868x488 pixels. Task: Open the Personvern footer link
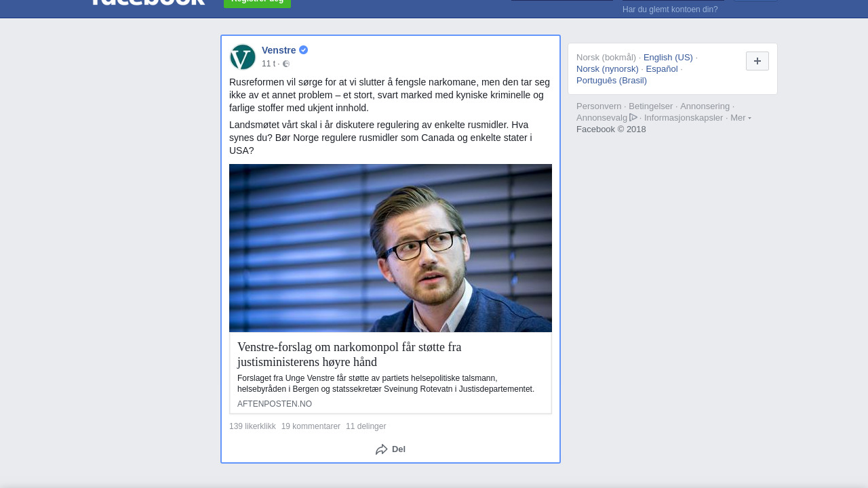point(599,106)
